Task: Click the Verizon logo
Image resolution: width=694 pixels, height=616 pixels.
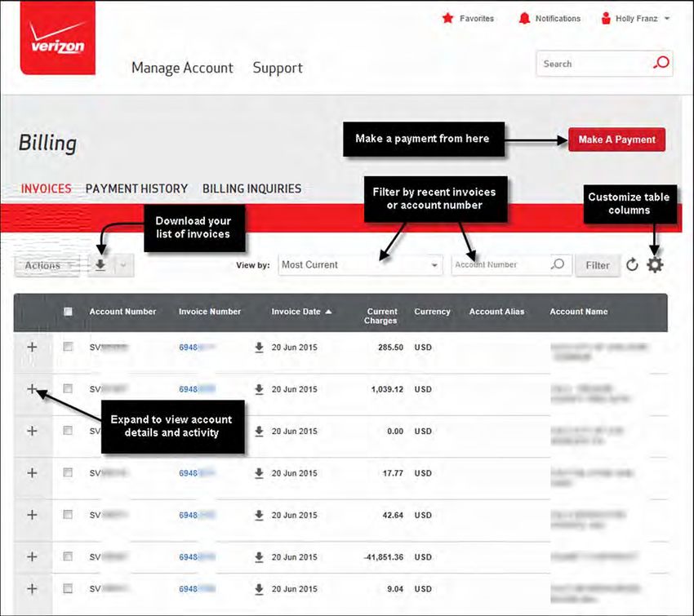Action: pyautogui.click(x=57, y=38)
